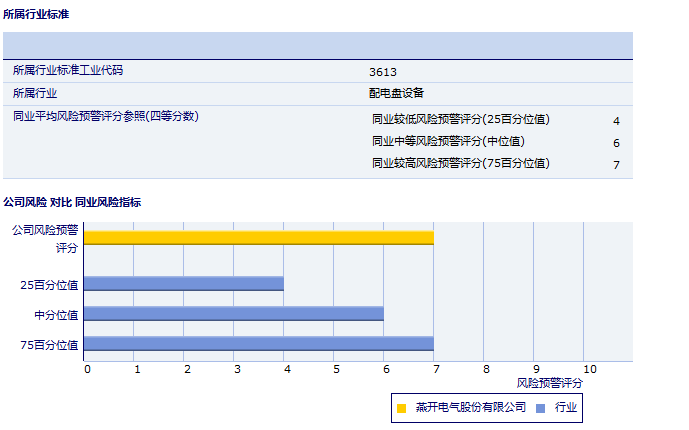Click the x-axis tick label 10

pos(589,369)
